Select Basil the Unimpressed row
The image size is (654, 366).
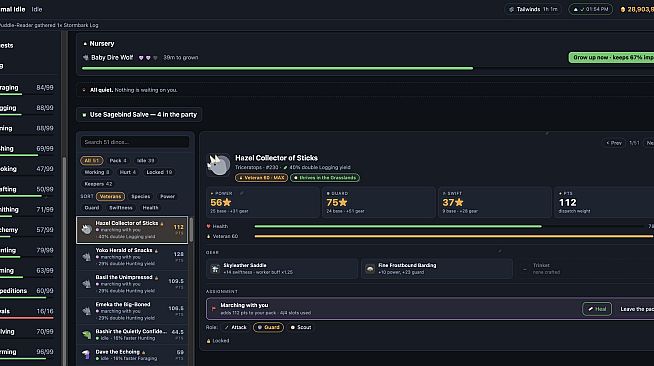coord(132,284)
